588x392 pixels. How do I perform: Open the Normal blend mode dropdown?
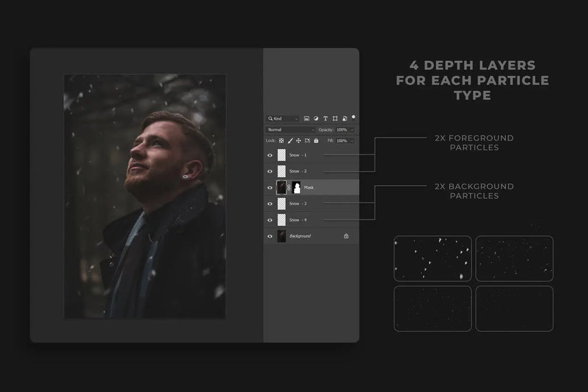291,129
